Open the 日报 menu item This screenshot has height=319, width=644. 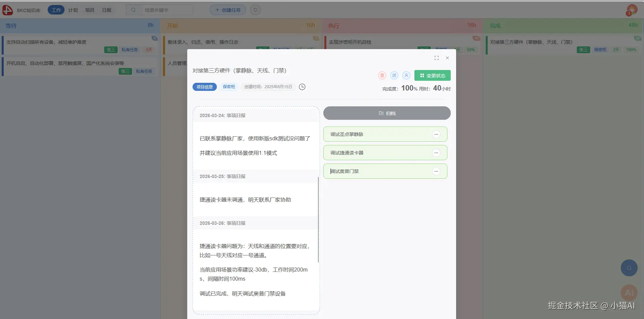[106, 10]
